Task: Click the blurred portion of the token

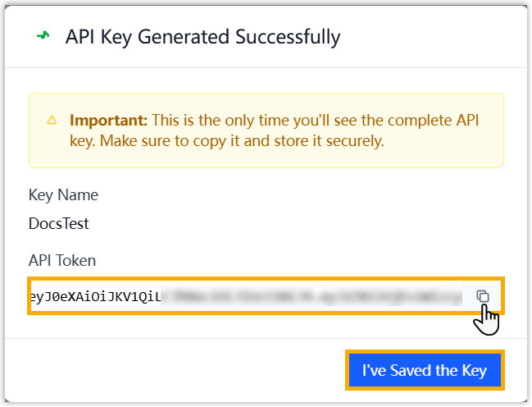Action: point(311,296)
